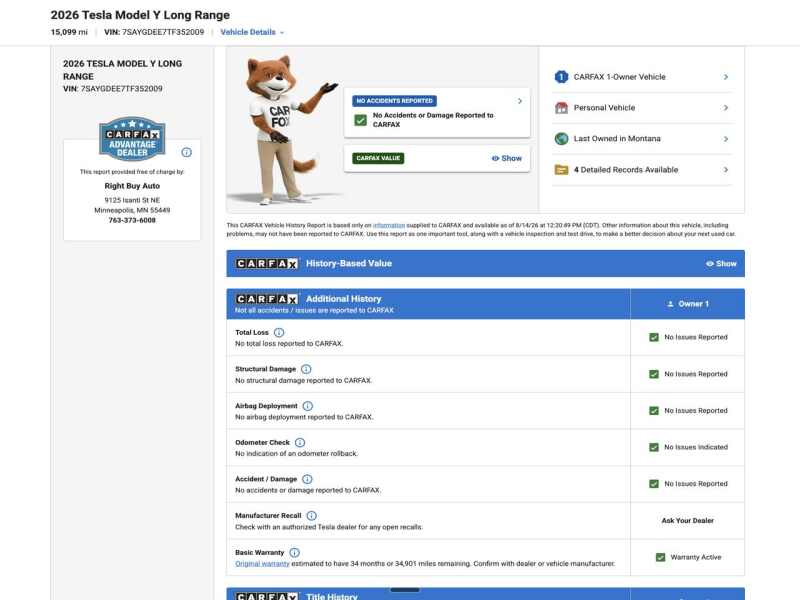Screen dimensions: 800x600
Task: Open Structural Damage info icon
Action: point(306,369)
